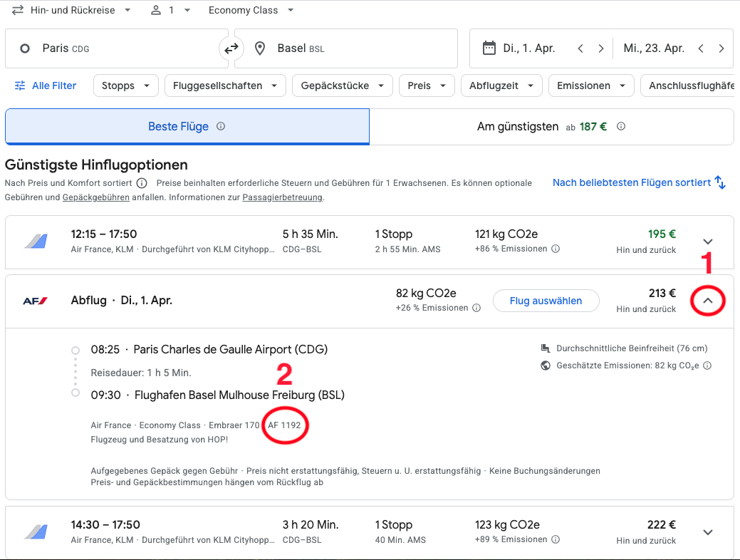Open info icon next to Am günstigsten price

click(x=621, y=126)
